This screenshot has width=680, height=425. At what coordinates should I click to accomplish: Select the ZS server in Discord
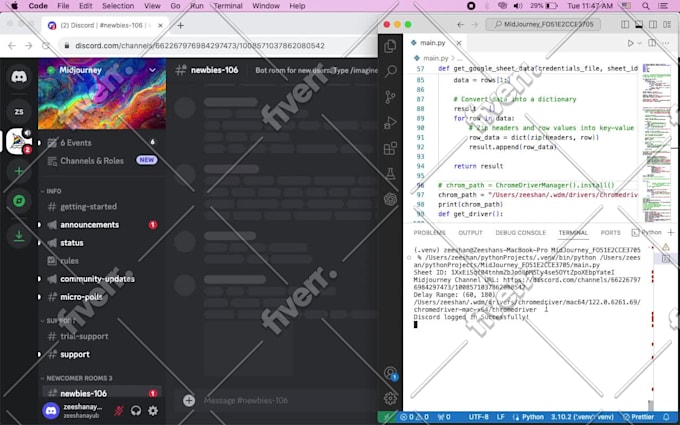tap(19, 112)
